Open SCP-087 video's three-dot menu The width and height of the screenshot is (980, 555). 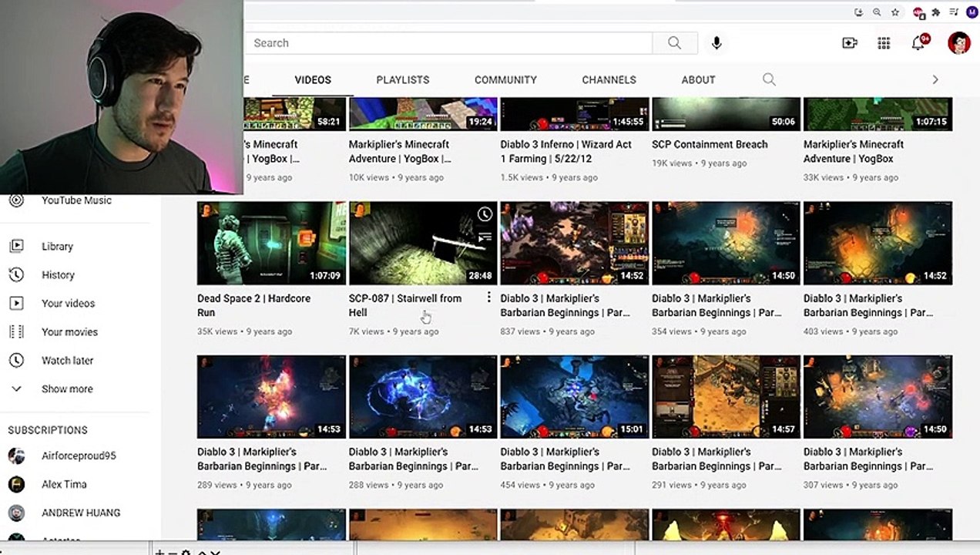coord(488,298)
